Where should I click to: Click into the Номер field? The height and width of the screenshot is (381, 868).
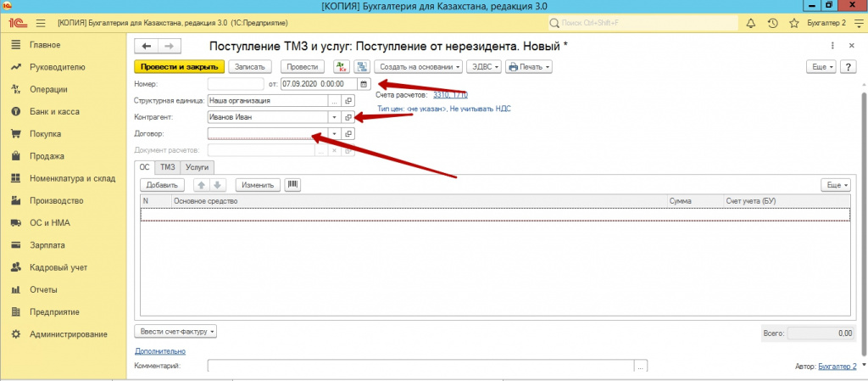236,84
